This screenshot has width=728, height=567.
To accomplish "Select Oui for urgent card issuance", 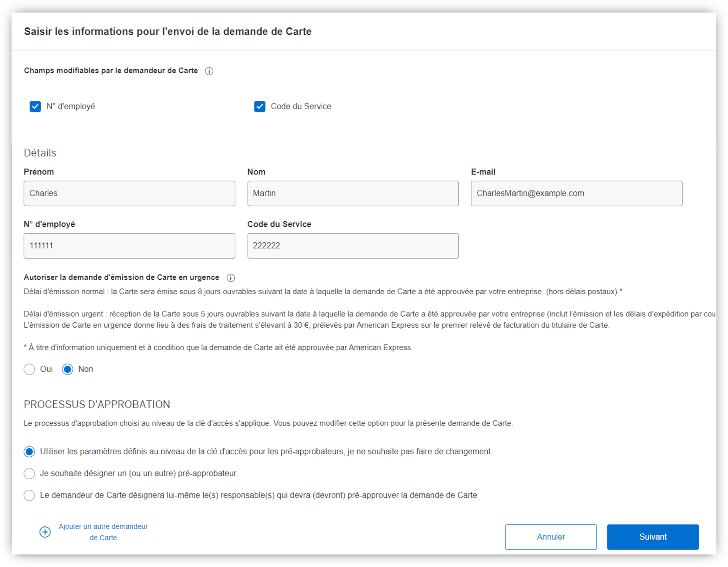I will 30,369.
